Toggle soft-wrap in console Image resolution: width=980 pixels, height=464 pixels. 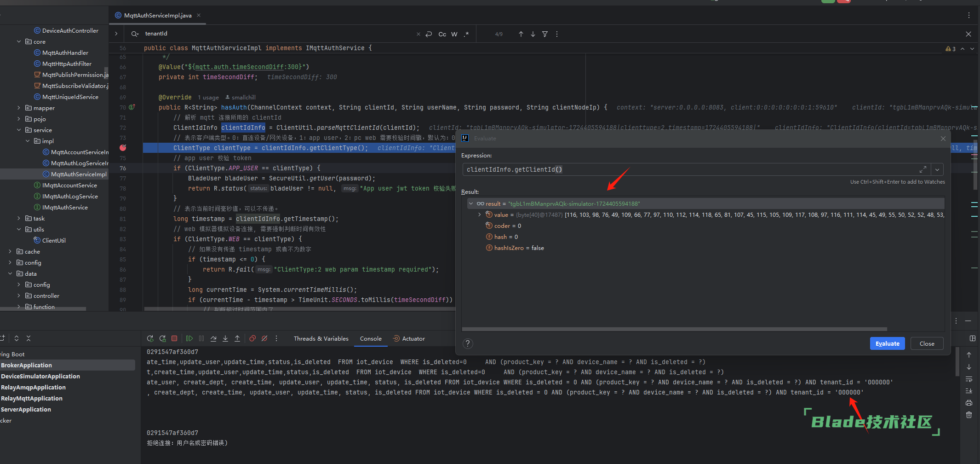coord(969,379)
